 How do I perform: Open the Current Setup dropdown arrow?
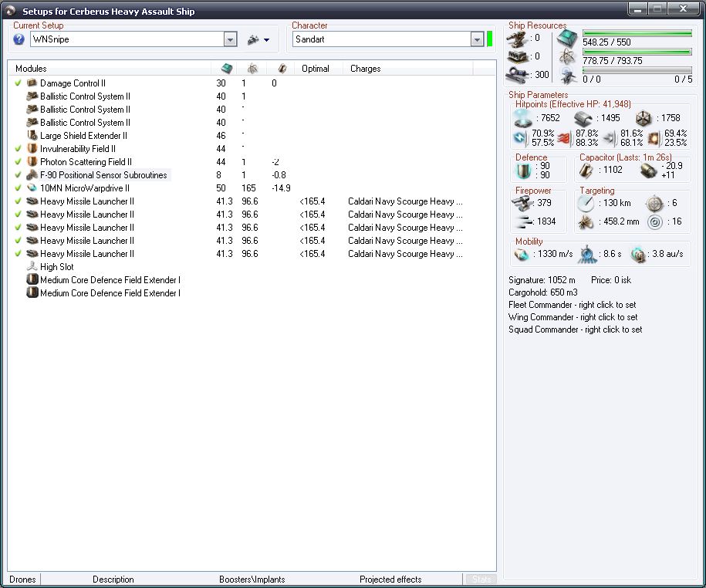click(230, 39)
